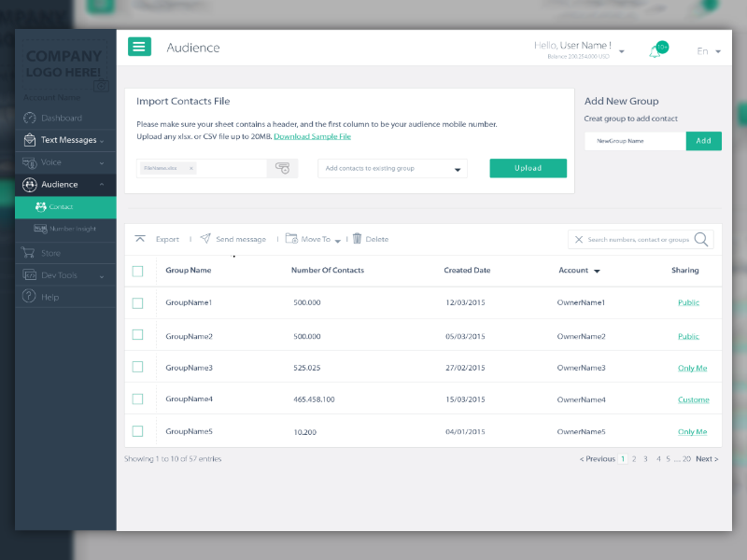The width and height of the screenshot is (747, 560).
Task: Open the Download Sample File link
Action: point(312,136)
